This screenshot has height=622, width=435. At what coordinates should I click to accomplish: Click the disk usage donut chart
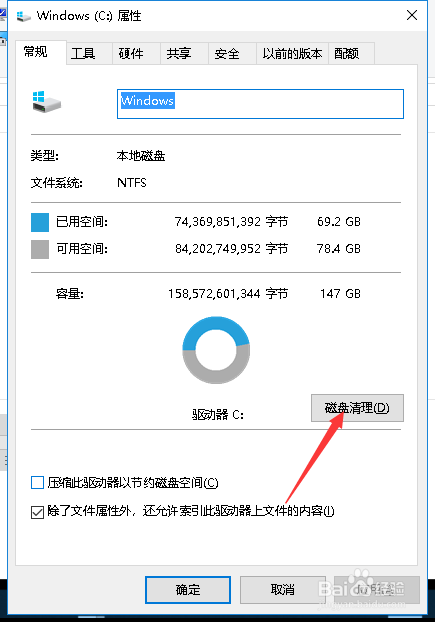pyautogui.click(x=216, y=350)
